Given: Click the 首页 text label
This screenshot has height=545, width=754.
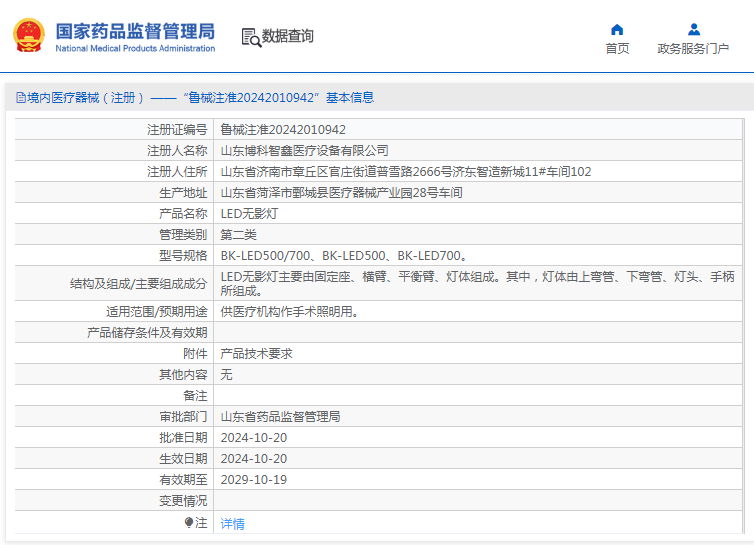Looking at the screenshot, I should coord(617,49).
